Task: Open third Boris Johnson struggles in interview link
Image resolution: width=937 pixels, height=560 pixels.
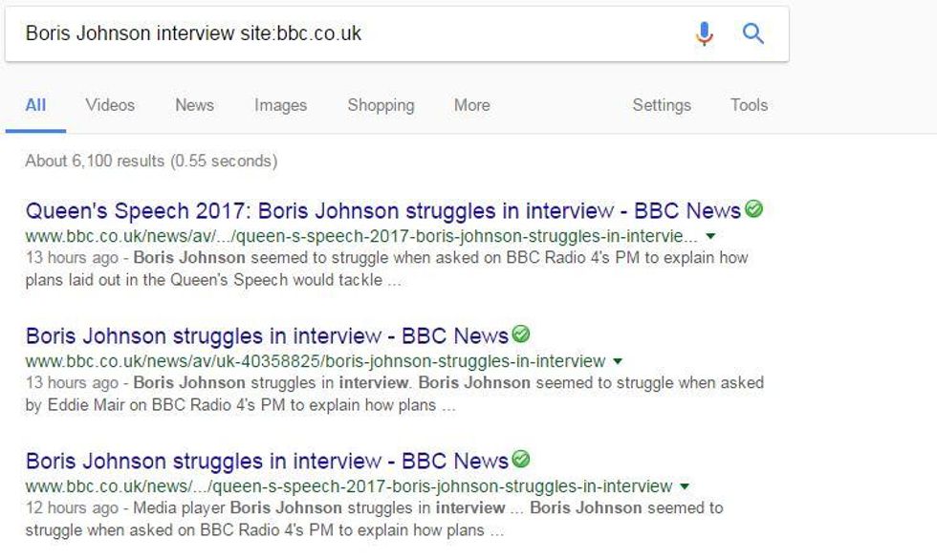Action: (267, 462)
